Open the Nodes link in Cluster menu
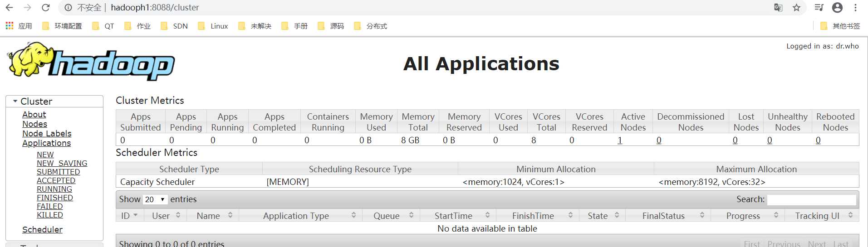The height and width of the screenshot is (247, 868). 34,124
